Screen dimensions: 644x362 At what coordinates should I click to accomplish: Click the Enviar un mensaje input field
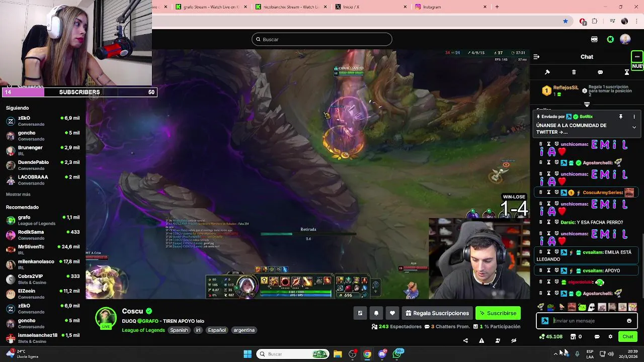coord(588,321)
